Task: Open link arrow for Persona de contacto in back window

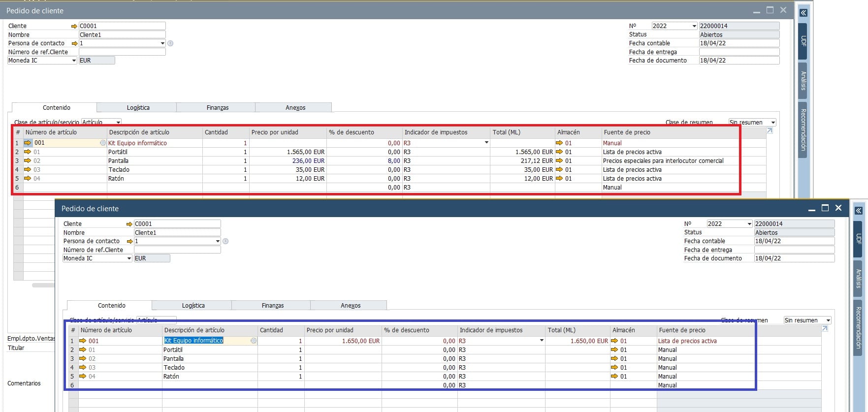Action: pyautogui.click(x=74, y=43)
